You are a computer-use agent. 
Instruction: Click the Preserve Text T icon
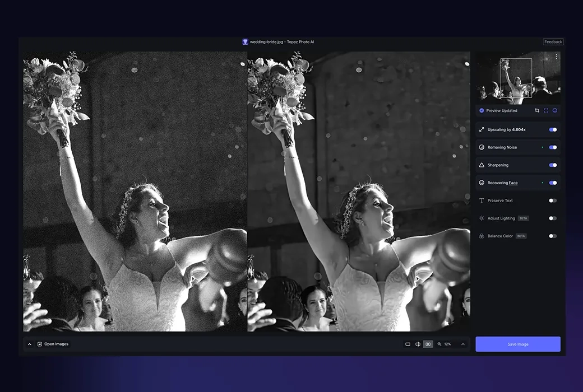click(x=482, y=200)
